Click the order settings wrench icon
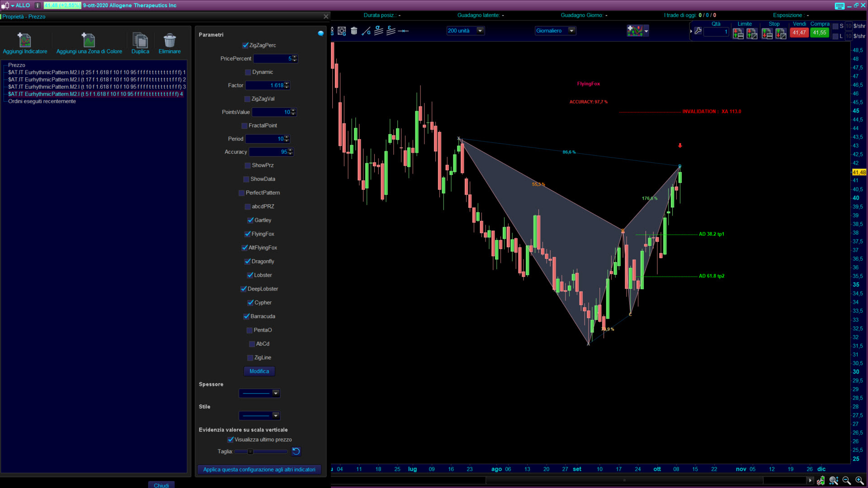Screen dimensions: 868x488 tap(698, 31)
